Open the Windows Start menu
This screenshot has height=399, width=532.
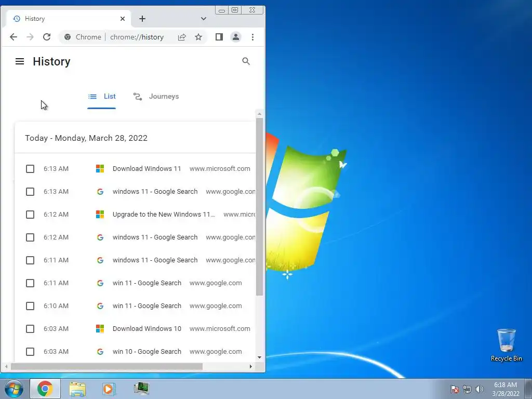tap(14, 389)
